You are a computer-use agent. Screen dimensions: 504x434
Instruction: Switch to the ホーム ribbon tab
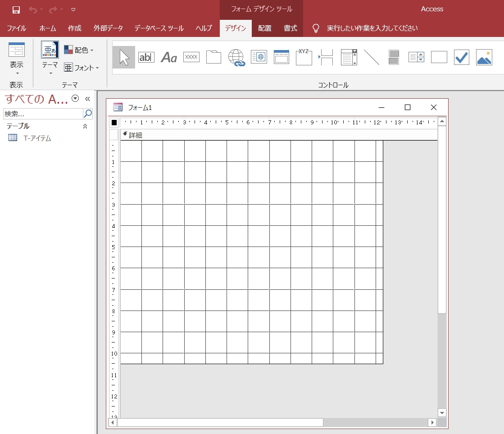coord(48,28)
